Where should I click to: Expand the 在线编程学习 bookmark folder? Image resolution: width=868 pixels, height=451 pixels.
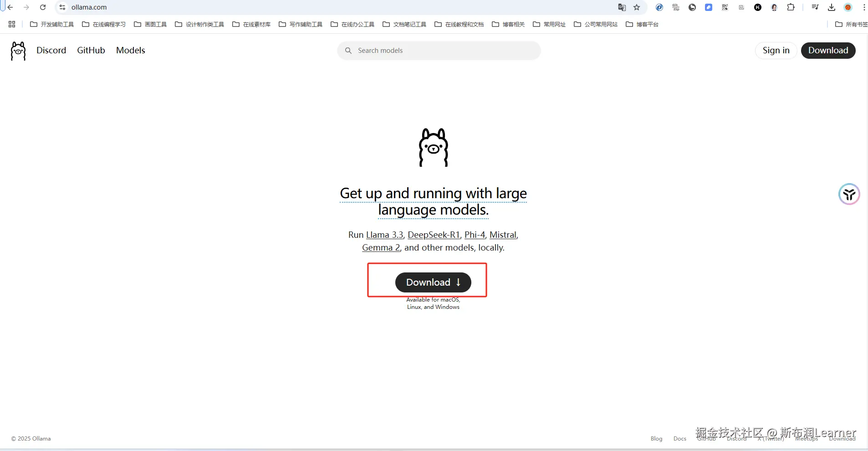(x=104, y=24)
